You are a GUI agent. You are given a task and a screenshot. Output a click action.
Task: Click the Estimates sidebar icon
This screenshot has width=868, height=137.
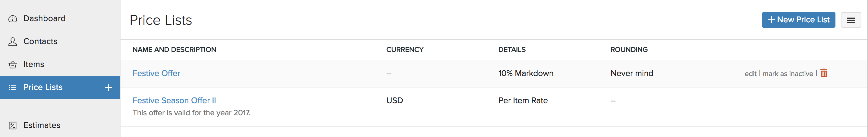point(13,126)
